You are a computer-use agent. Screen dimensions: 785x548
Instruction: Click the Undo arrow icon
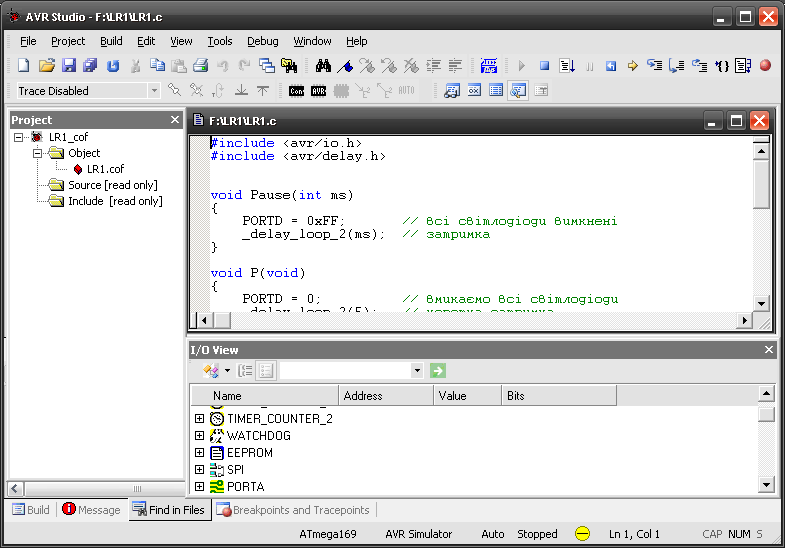(223, 66)
